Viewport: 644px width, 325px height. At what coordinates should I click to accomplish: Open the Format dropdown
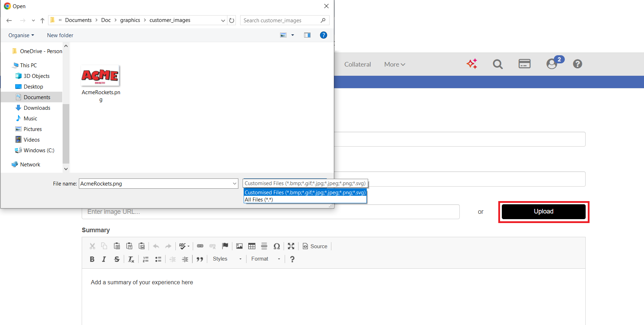[266, 259]
